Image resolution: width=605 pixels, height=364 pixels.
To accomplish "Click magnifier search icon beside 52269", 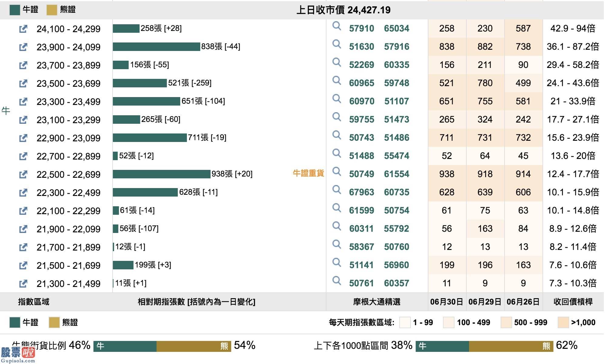I will 336,62.
